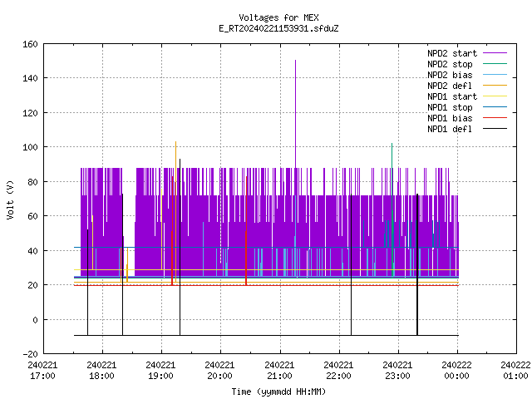Screen dimensions: 532x399
Task: Click the X-axis tick label 240221 20:00
Action: pyautogui.click(x=219, y=371)
